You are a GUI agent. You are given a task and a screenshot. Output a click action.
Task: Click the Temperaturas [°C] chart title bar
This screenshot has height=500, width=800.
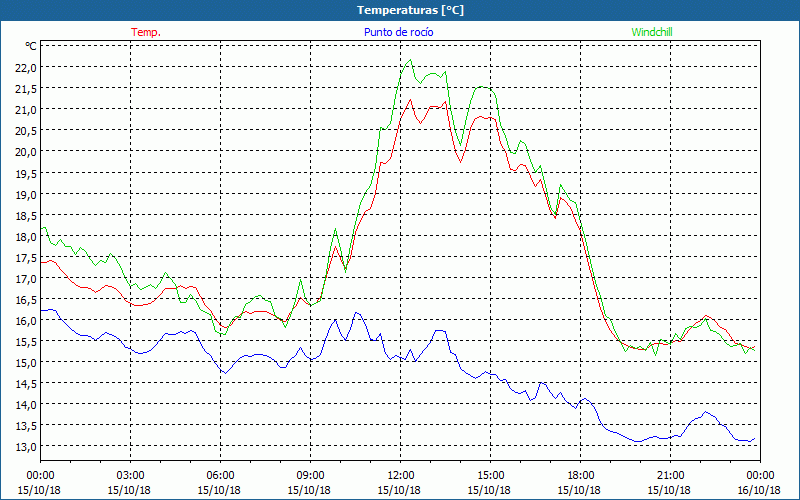(400, 10)
